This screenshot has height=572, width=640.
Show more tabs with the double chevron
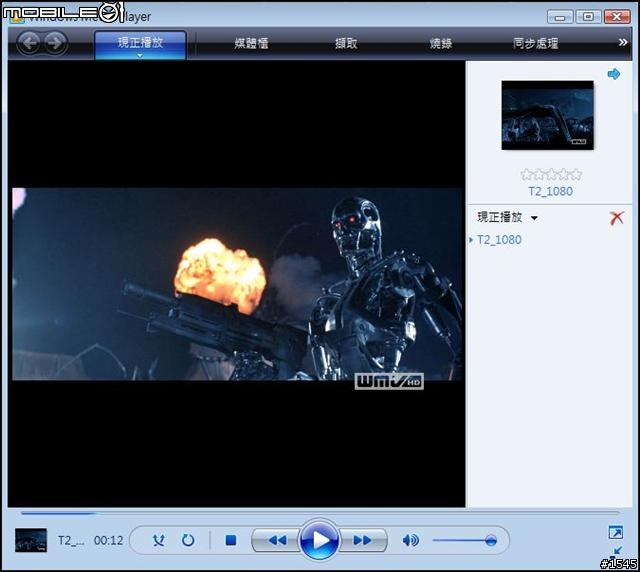coord(622,42)
